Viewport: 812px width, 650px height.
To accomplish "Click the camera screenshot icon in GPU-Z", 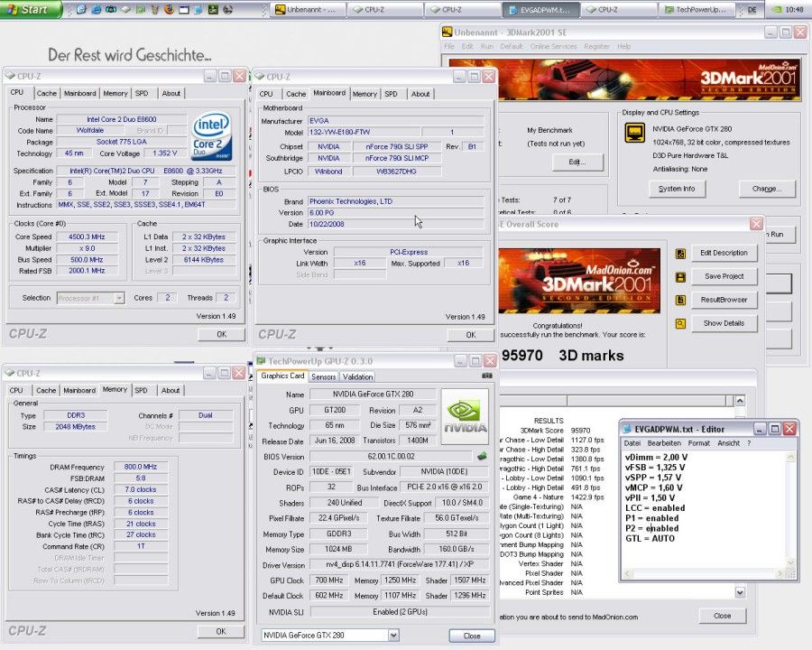I will point(487,376).
